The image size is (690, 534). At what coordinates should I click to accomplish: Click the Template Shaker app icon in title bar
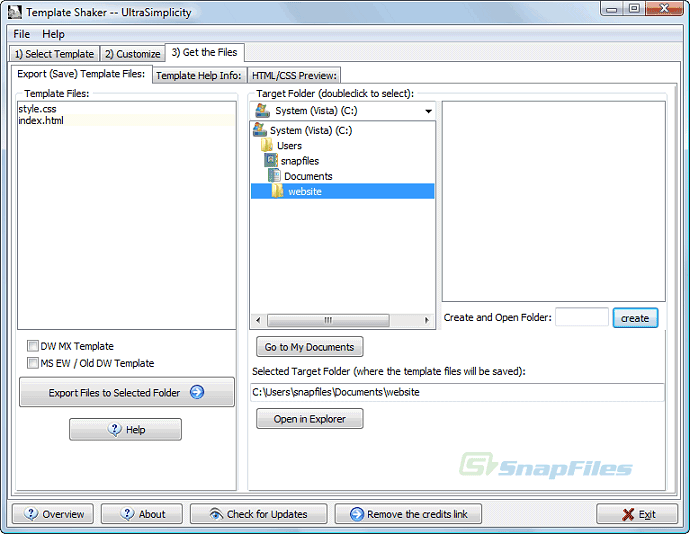tap(15, 12)
